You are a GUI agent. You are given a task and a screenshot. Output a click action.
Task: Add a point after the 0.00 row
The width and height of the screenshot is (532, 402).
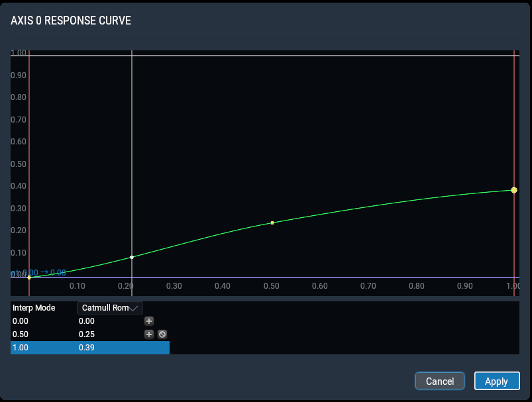click(x=149, y=321)
